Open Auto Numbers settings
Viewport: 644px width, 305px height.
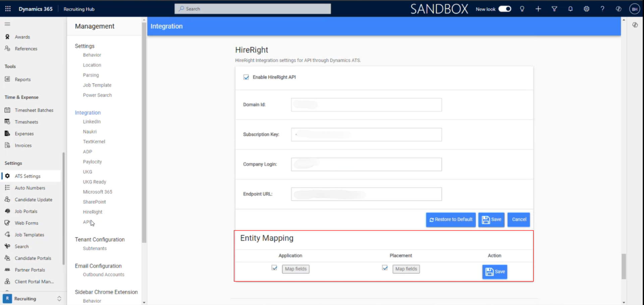(30, 188)
